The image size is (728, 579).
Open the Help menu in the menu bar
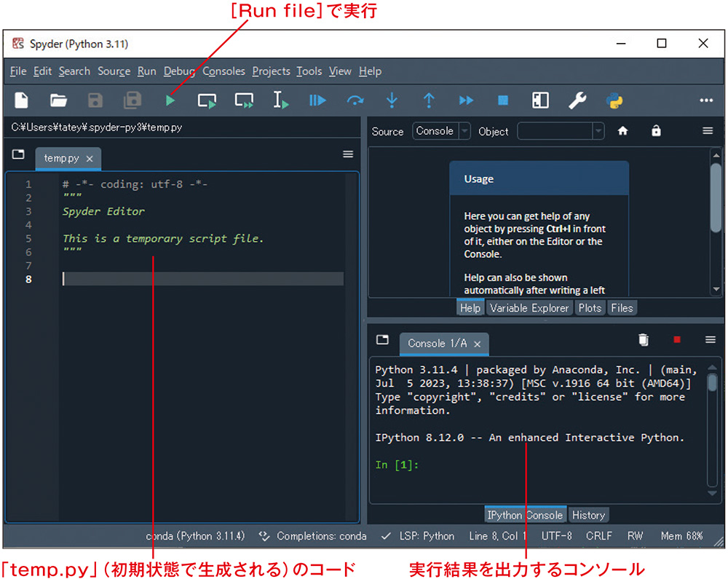370,71
